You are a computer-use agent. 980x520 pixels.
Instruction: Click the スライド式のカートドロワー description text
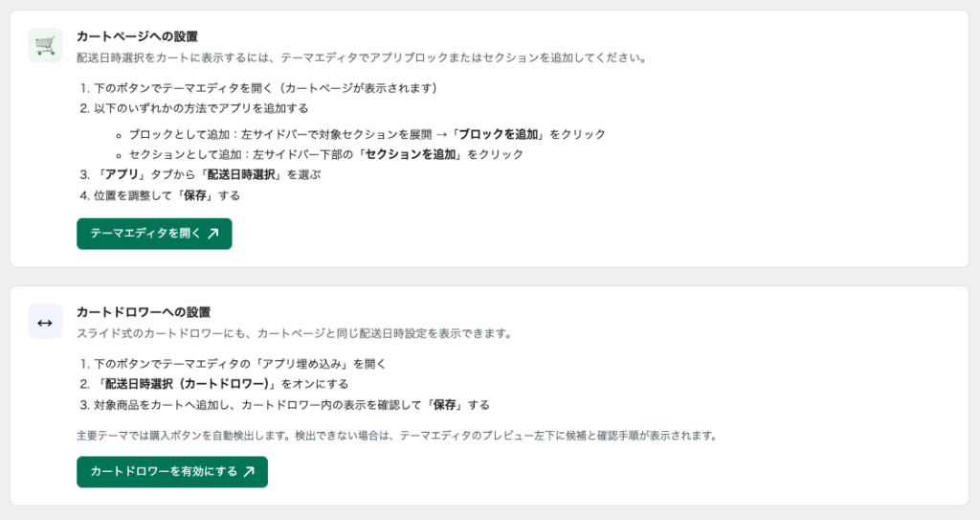coord(295,333)
